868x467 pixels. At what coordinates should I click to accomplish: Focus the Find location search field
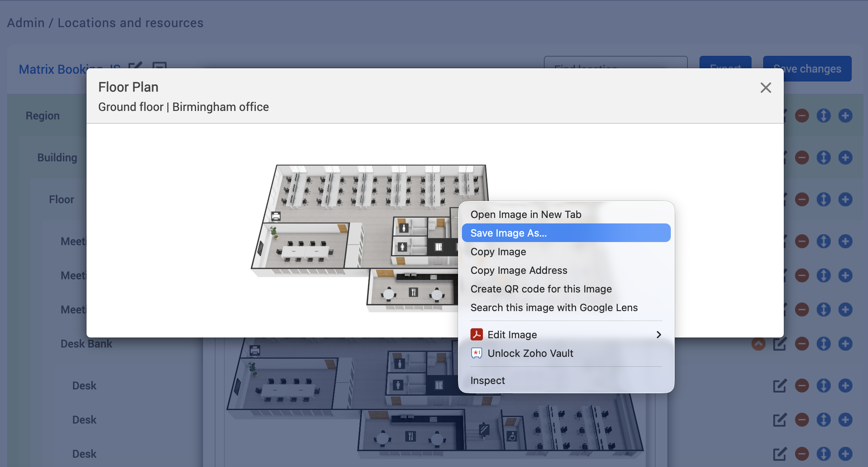[x=616, y=62]
